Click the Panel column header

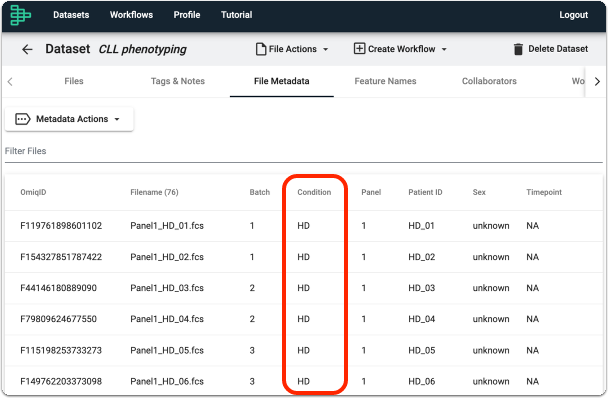coord(371,192)
